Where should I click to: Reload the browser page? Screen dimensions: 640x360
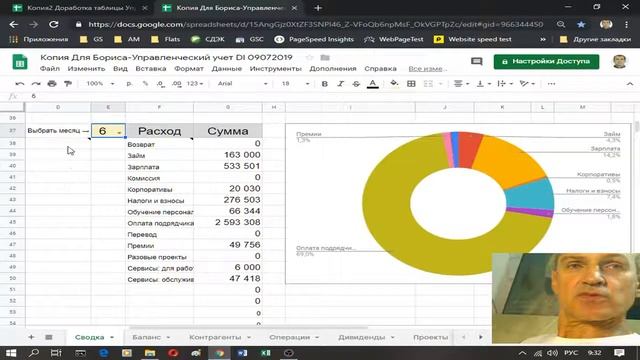(53, 24)
